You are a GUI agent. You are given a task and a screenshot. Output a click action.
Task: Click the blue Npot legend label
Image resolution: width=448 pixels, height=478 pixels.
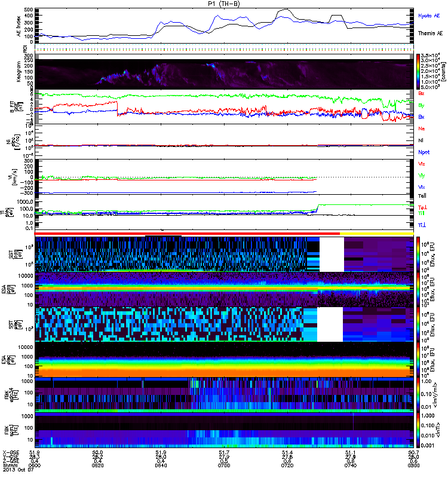tap(424, 152)
